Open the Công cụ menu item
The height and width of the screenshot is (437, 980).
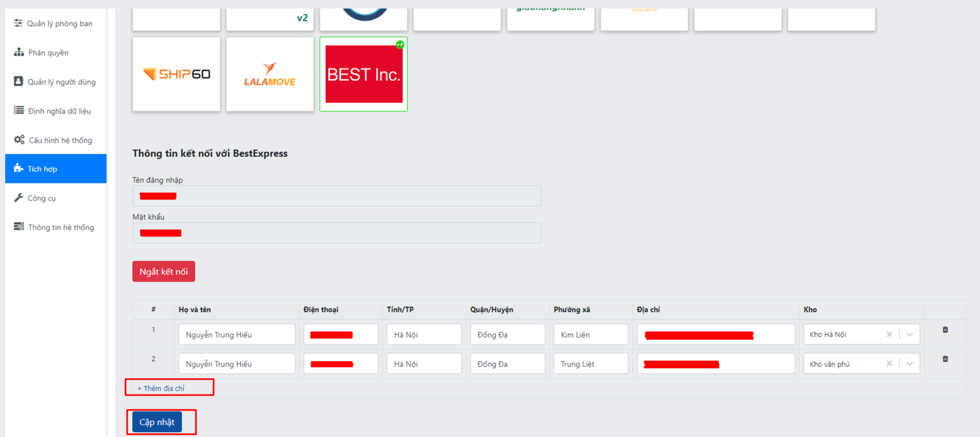click(41, 198)
